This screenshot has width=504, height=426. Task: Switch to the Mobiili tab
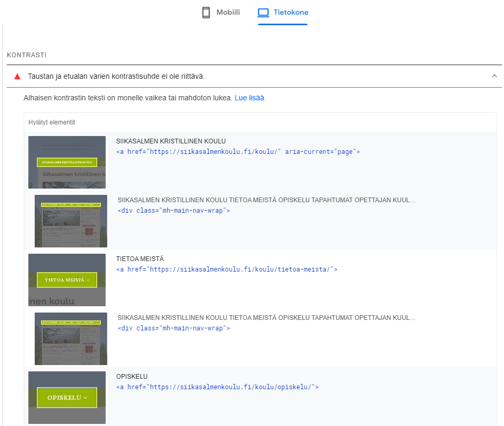[221, 13]
